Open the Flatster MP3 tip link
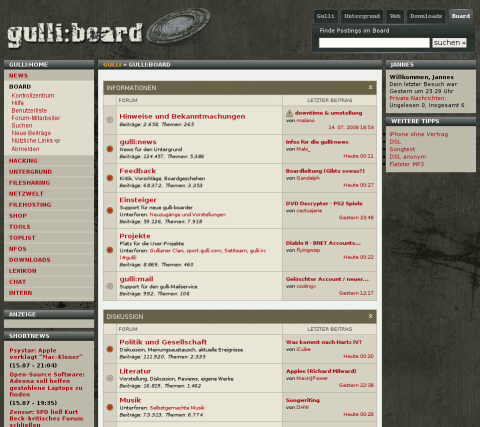 [406, 164]
